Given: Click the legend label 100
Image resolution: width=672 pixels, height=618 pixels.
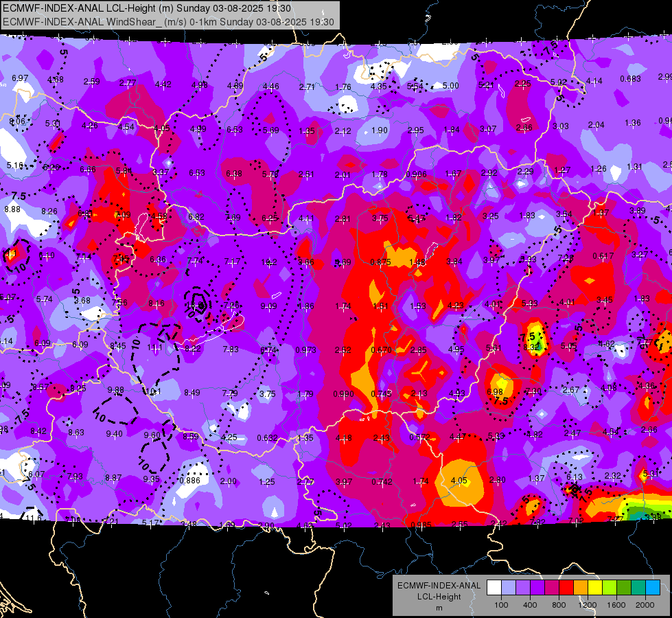Looking at the screenshot, I should (501, 605).
